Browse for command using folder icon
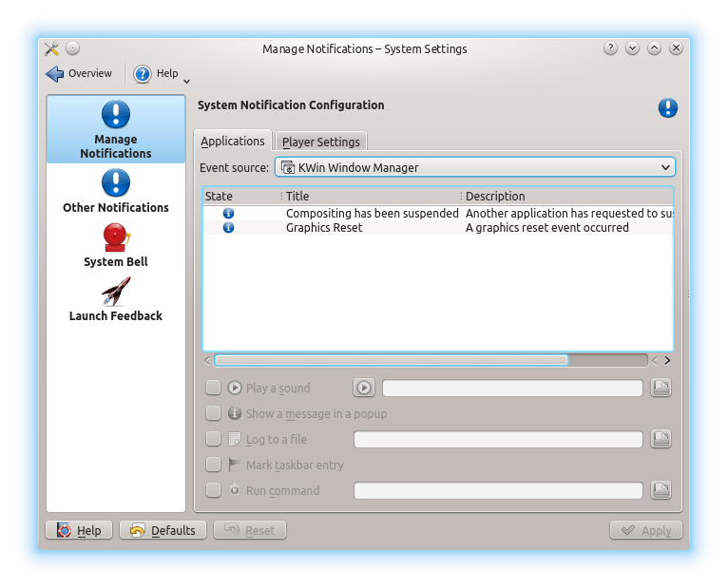 click(661, 490)
